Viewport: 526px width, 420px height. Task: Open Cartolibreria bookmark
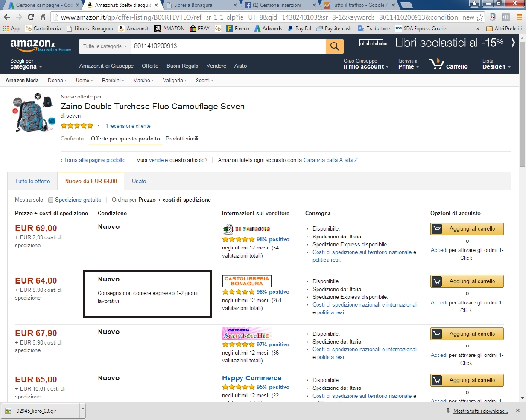(43, 29)
